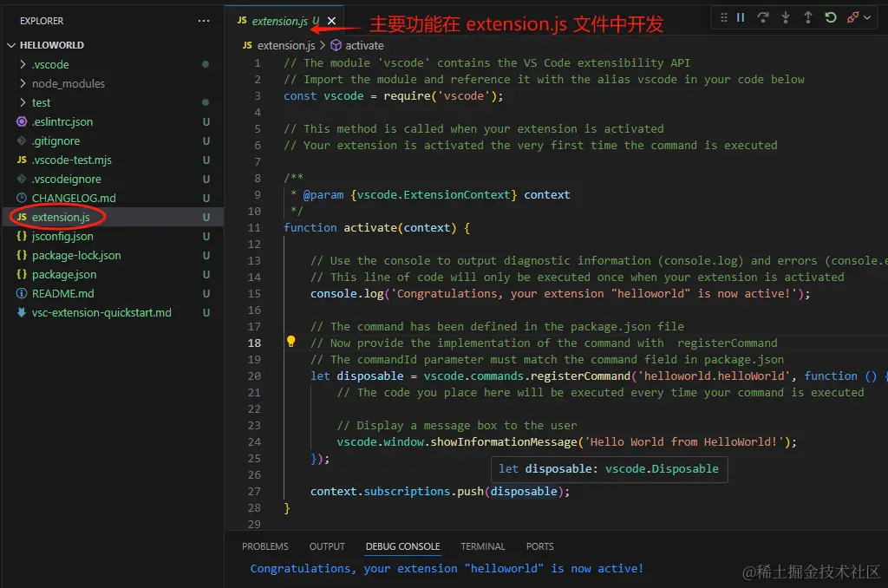Click the showInformationMessage call

point(504,441)
